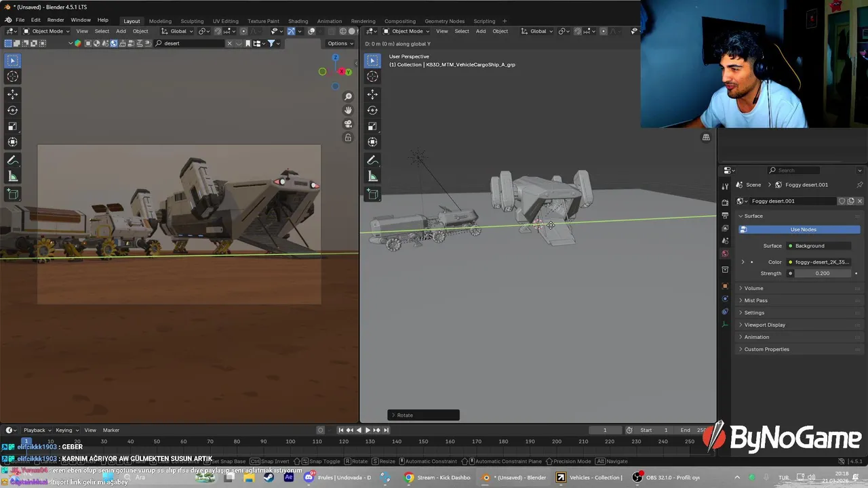Toggle use preview range clock icon
Image resolution: width=868 pixels, height=488 pixels.
coord(629,430)
